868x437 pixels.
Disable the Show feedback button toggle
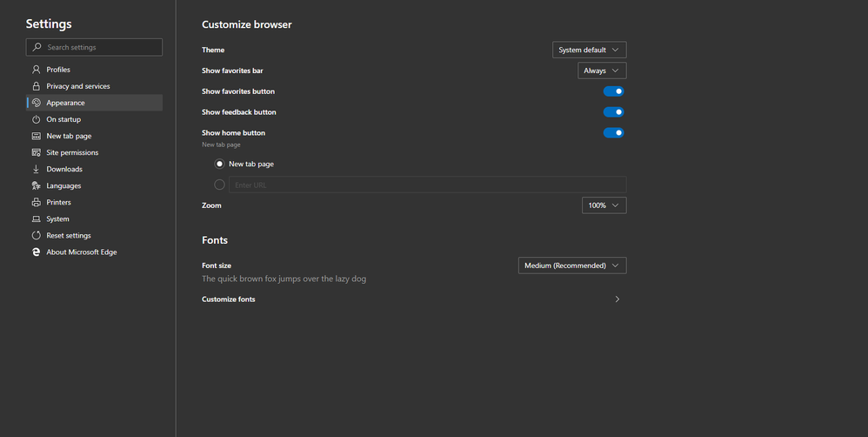[x=613, y=112]
